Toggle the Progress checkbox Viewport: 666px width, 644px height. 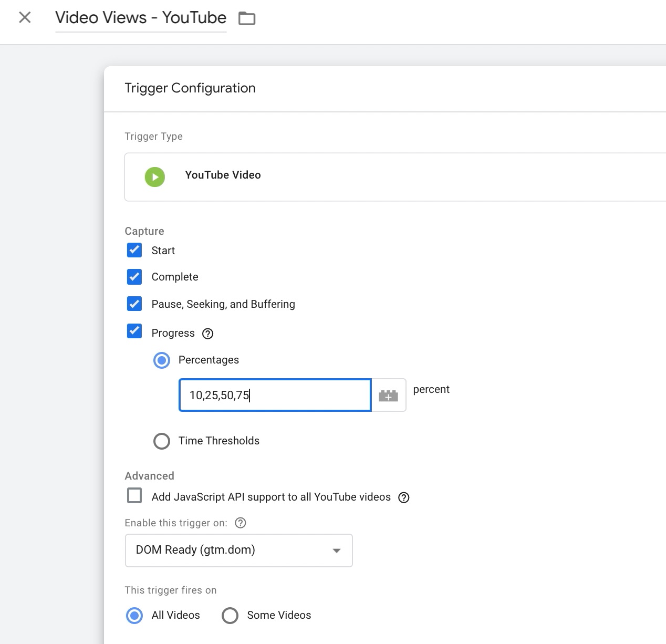[x=134, y=331]
